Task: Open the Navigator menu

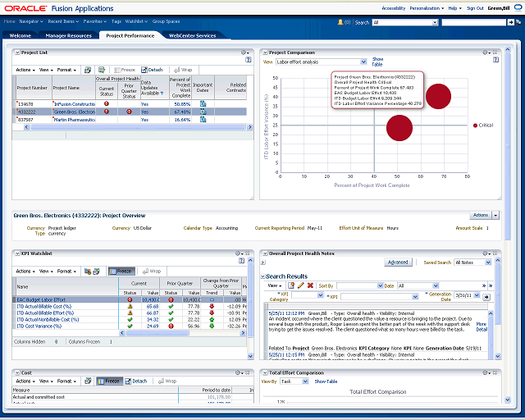Action: 32,22
